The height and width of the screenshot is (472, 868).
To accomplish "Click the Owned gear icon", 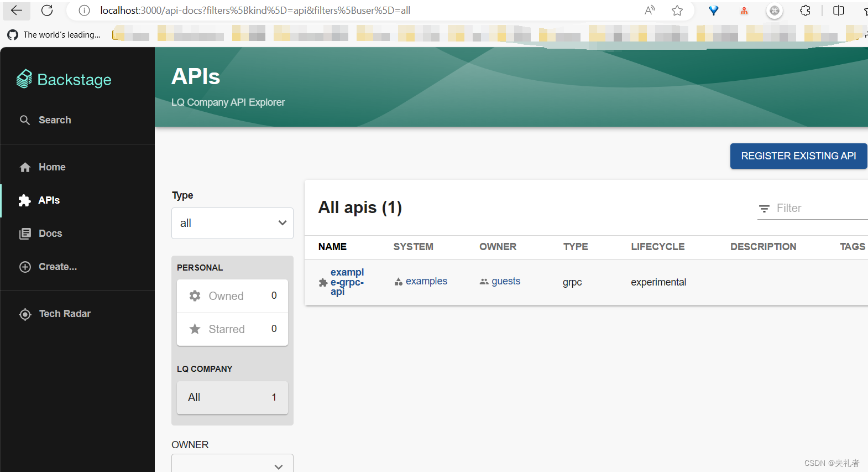I will 195,296.
